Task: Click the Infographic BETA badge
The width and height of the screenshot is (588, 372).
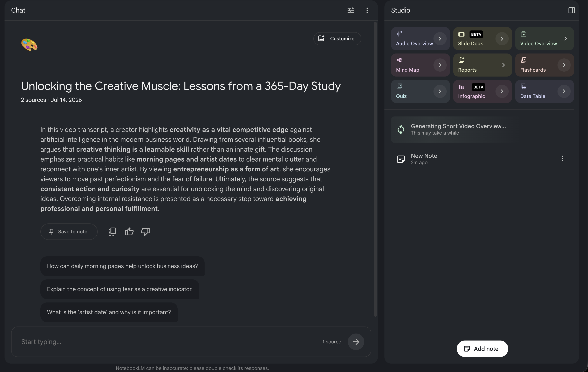Action: pos(478,87)
